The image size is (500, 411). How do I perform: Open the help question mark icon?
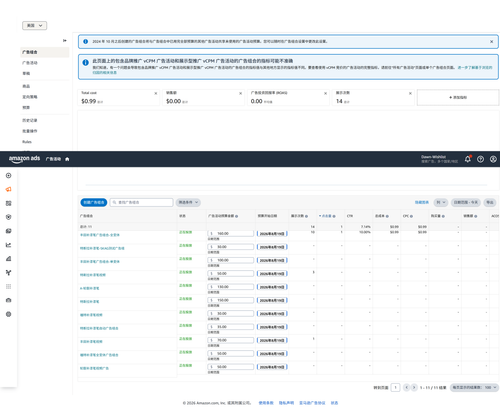[x=480, y=159]
